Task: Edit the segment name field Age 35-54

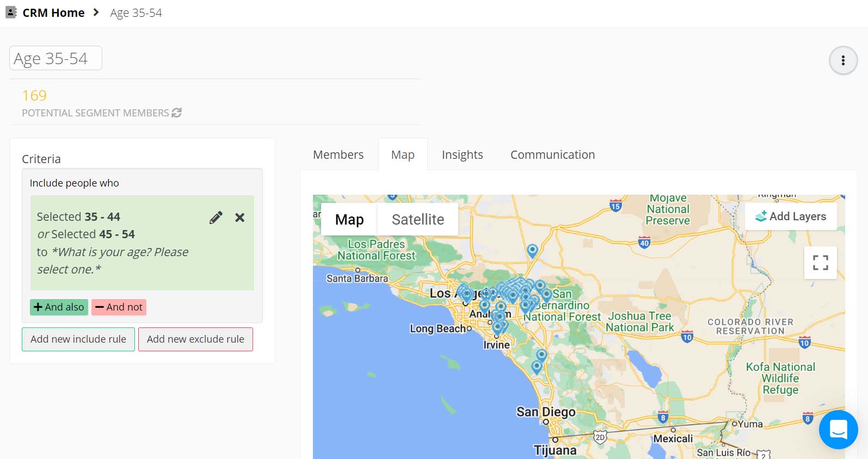Action: (x=56, y=58)
